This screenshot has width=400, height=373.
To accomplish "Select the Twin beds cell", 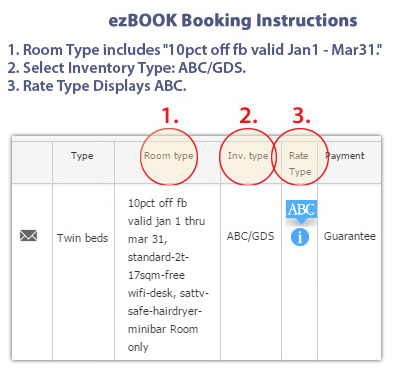I will (x=82, y=238).
